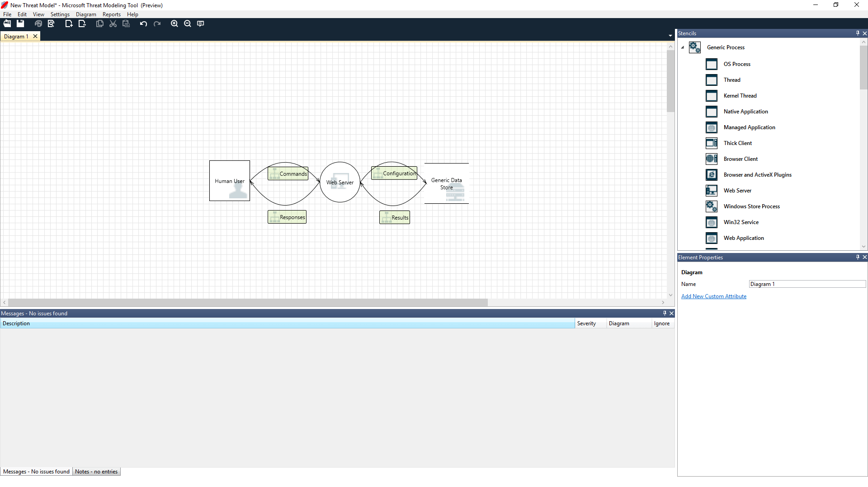The height and width of the screenshot is (487, 868).
Task: Switch to the Notes tab
Action: [96, 471]
